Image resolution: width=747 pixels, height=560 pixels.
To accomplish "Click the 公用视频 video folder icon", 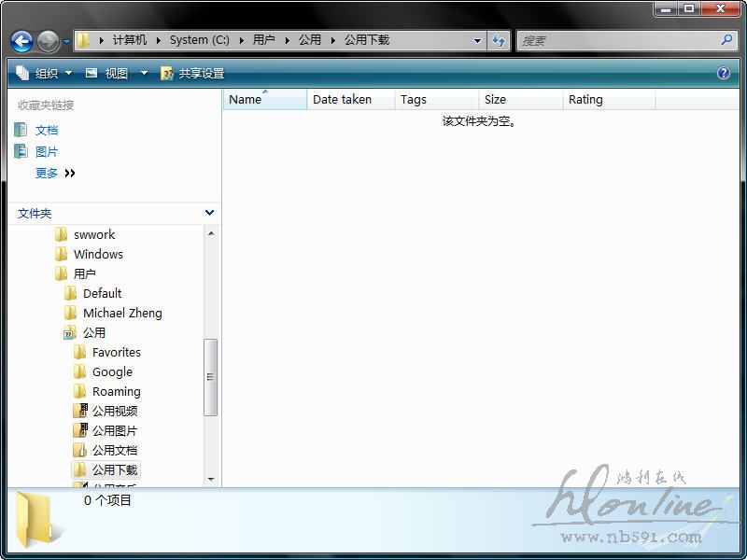I will (x=80, y=411).
